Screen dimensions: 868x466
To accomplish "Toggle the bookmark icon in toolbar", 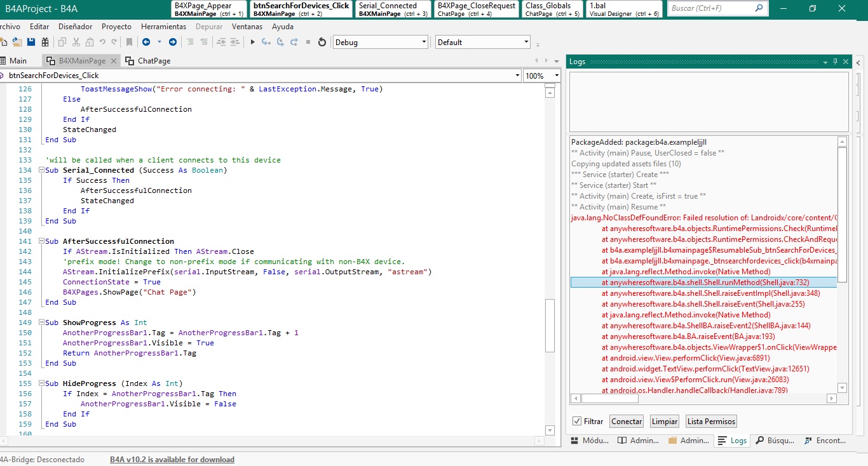I will (x=129, y=43).
